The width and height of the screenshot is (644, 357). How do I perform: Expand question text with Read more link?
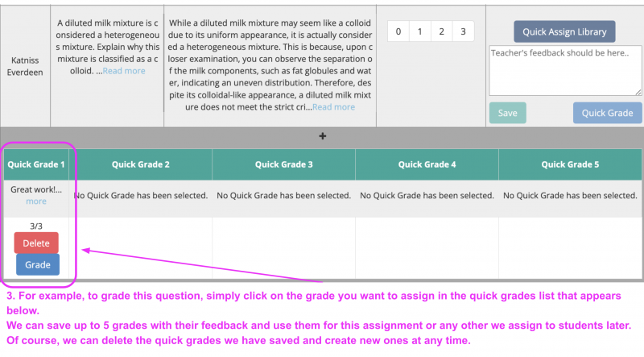(124, 71)
